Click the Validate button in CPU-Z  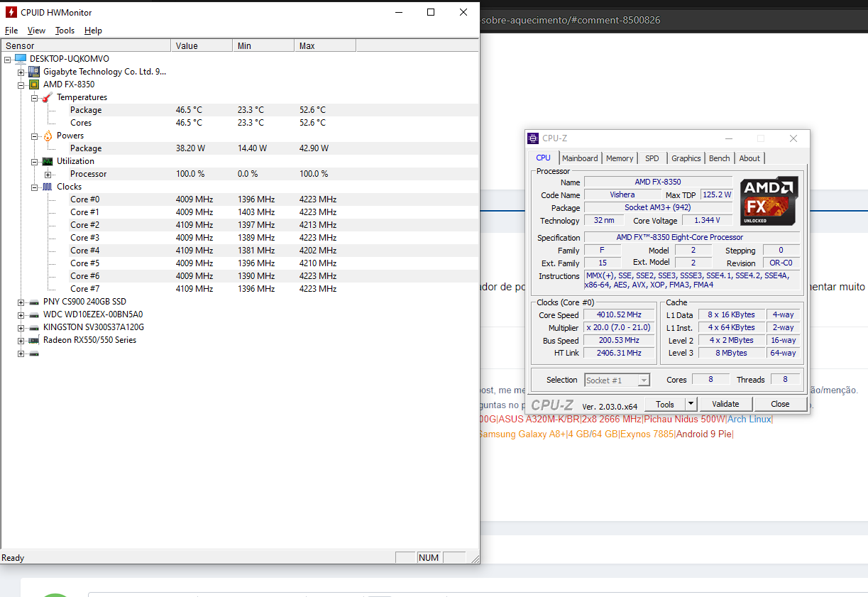(725, 404)
